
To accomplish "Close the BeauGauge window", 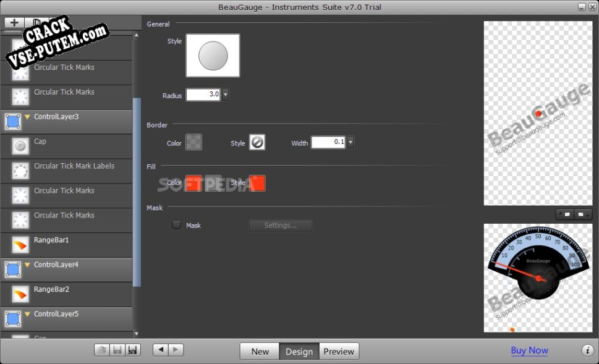I will click(592, 7).
